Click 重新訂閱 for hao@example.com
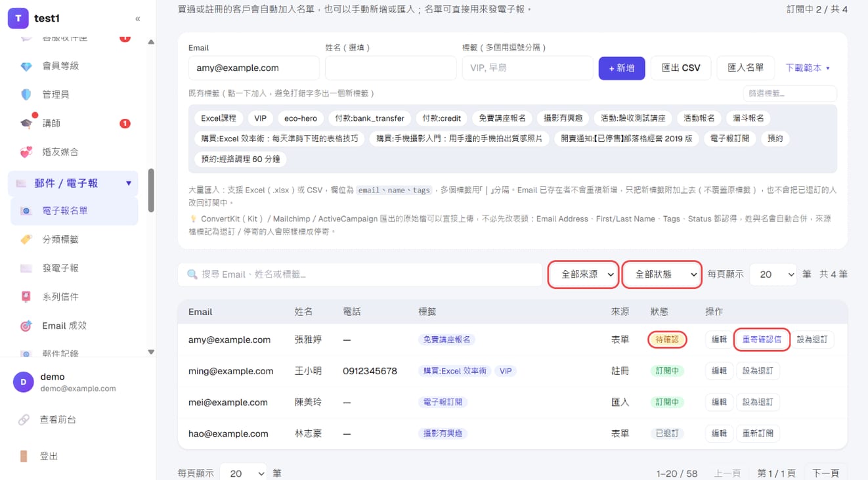The width and height of the screenshot is (868, 480). 758,433
